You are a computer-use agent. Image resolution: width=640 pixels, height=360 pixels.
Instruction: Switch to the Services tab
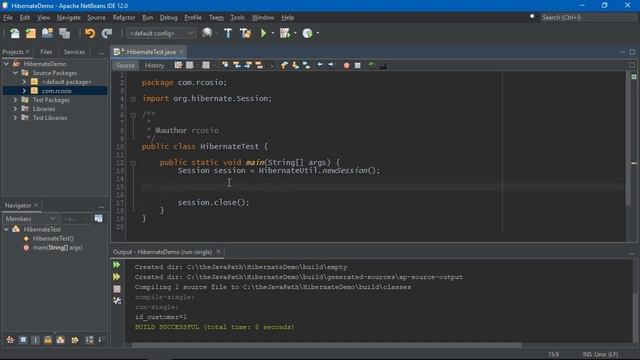click(74, 52)
